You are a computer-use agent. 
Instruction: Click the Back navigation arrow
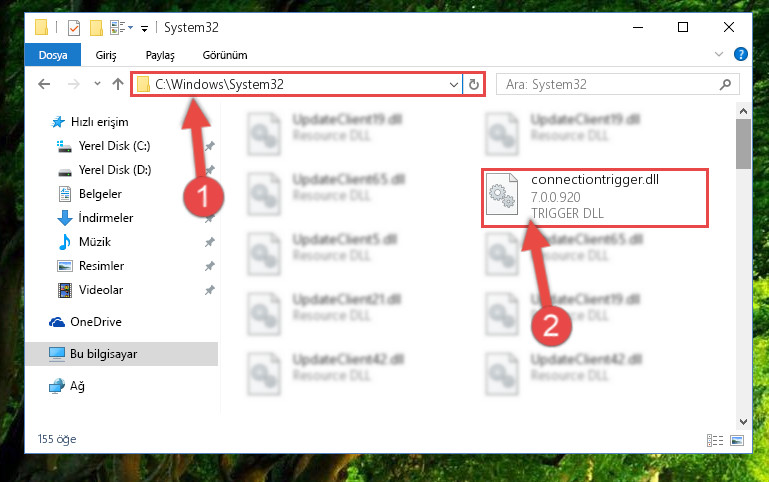[44, 84]
